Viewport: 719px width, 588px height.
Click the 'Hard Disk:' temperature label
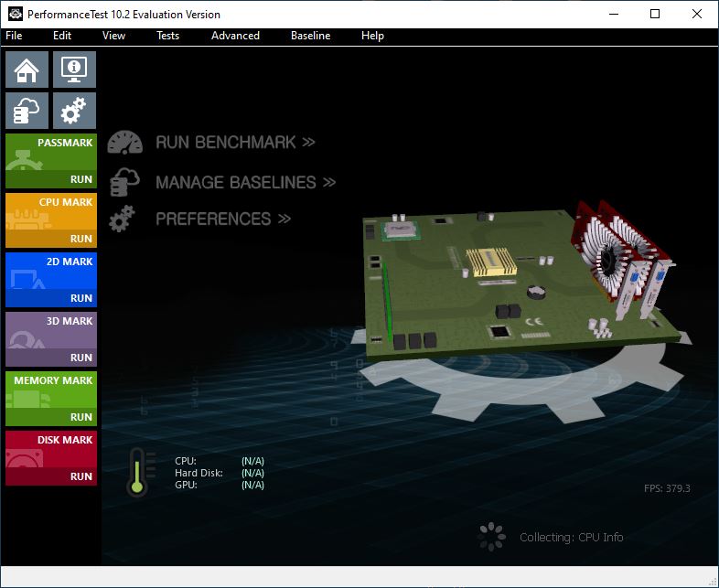199,473
